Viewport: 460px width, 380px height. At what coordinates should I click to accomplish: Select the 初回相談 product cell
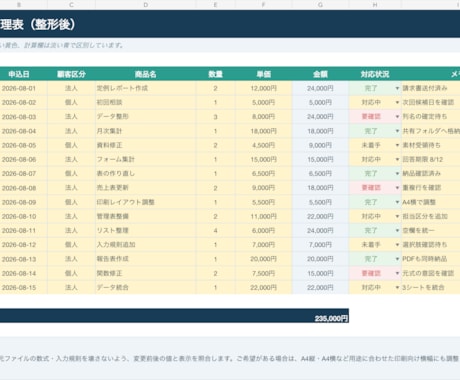coord(146,103)
